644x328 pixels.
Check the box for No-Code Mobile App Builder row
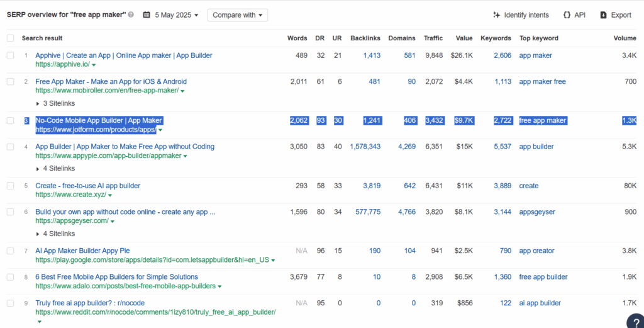(10, 120)
